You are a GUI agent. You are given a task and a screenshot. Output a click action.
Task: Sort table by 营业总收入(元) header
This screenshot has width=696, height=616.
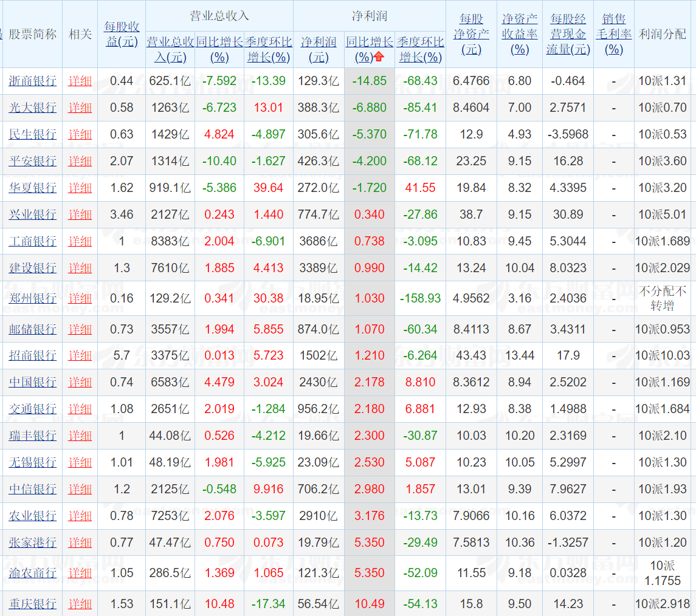click(170, 49)
